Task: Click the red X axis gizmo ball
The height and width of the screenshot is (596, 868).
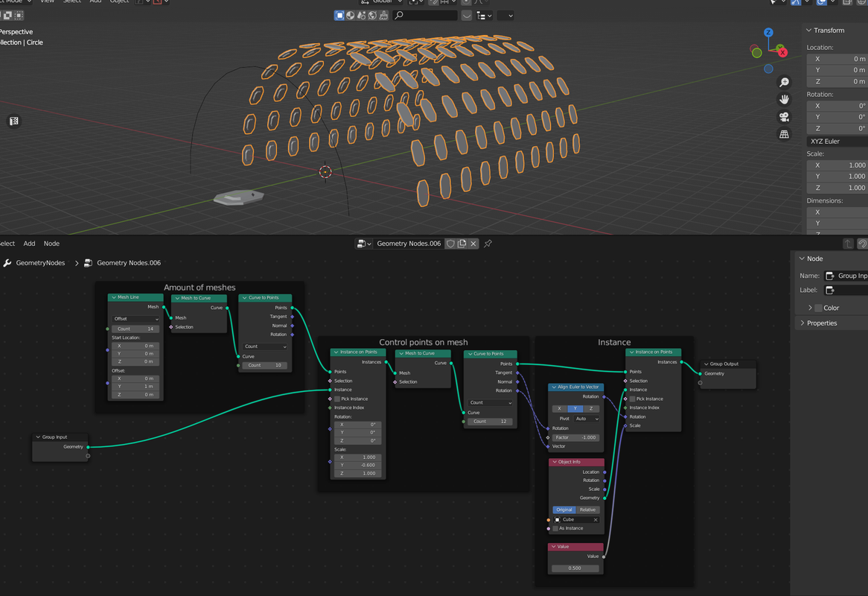Action: coord(782,53)
